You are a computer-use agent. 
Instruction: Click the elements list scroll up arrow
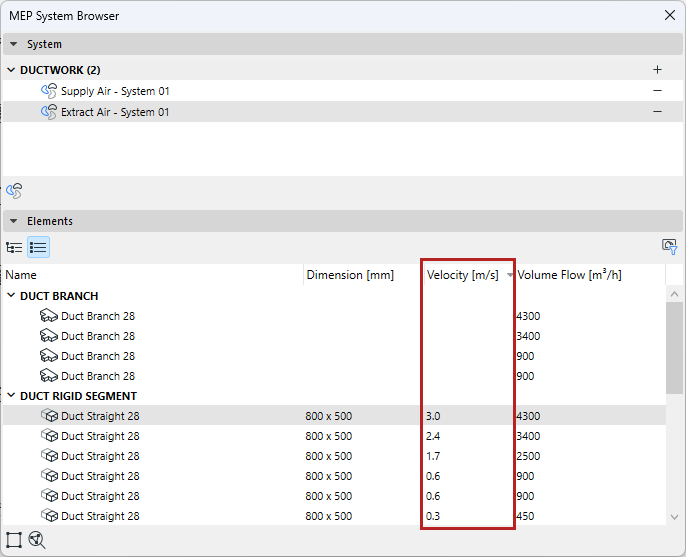[x=674, y=294]
